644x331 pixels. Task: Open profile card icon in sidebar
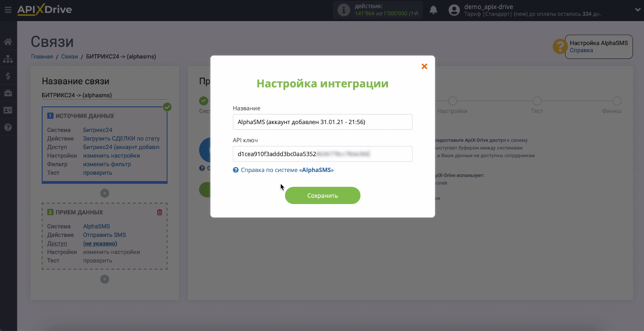(8, 110)
